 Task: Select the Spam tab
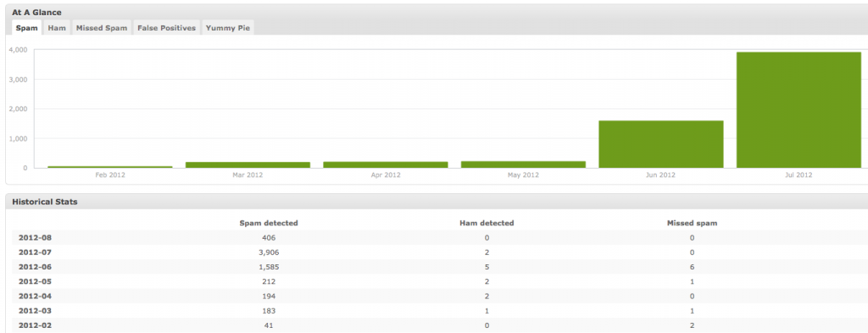tap(26, 28)
